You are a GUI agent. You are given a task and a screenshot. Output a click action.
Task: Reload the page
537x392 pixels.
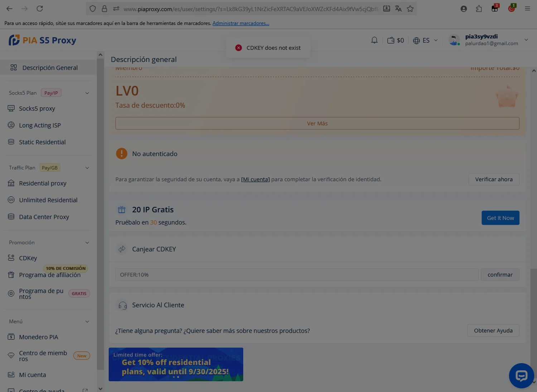pyautogui.click(x=40, y=9)
